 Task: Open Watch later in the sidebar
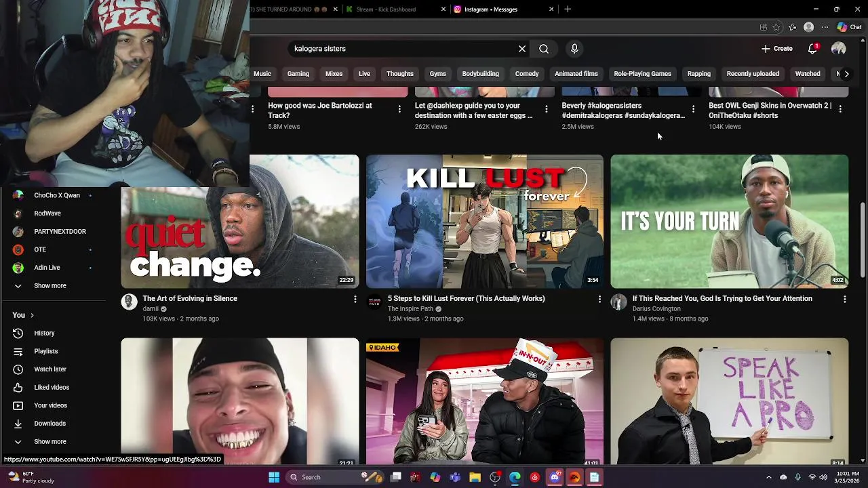[x=52, y=369]
